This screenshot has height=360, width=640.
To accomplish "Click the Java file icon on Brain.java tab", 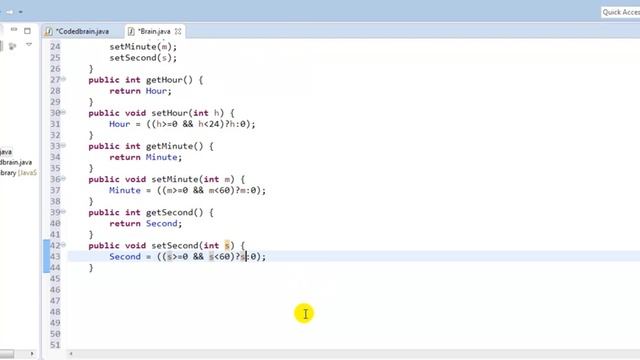I will [x=131, y=31].
